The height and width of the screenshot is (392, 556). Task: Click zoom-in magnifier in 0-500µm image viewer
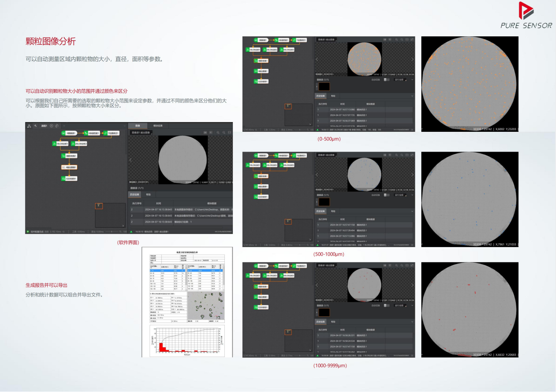[396, 39]
